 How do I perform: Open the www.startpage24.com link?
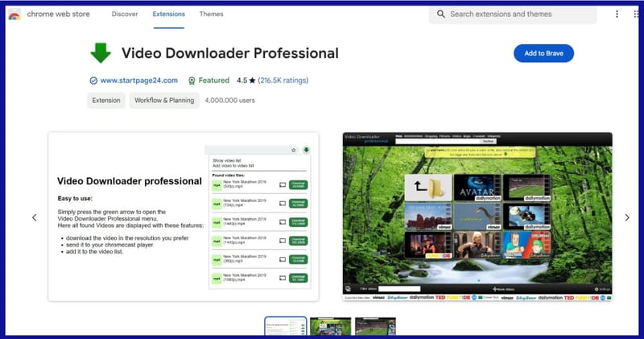coord(138,81)
